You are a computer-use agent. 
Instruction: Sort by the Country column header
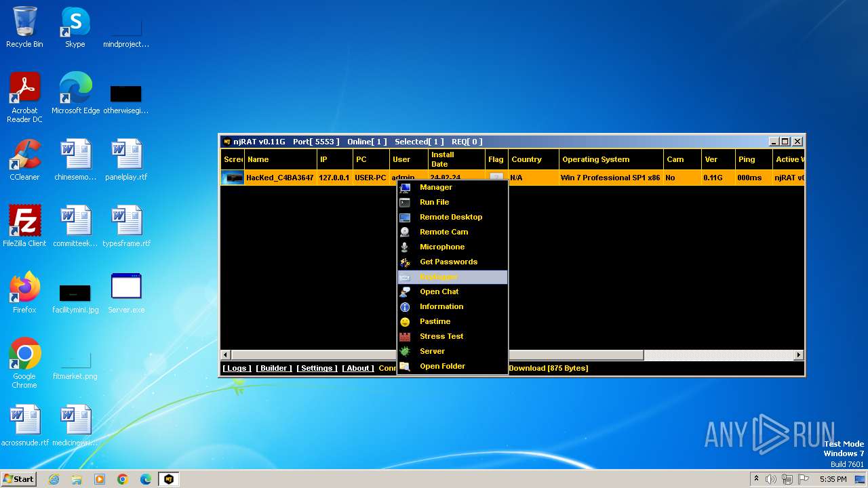(x=534, y=159)
